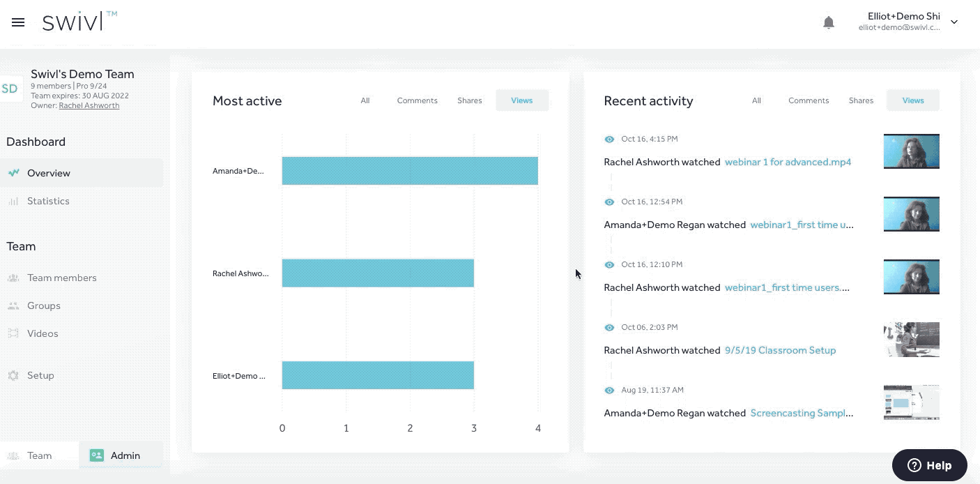Open the 9/5/19 Classroom Setup video link
This screenshot has width=980, height=484.
780,350
